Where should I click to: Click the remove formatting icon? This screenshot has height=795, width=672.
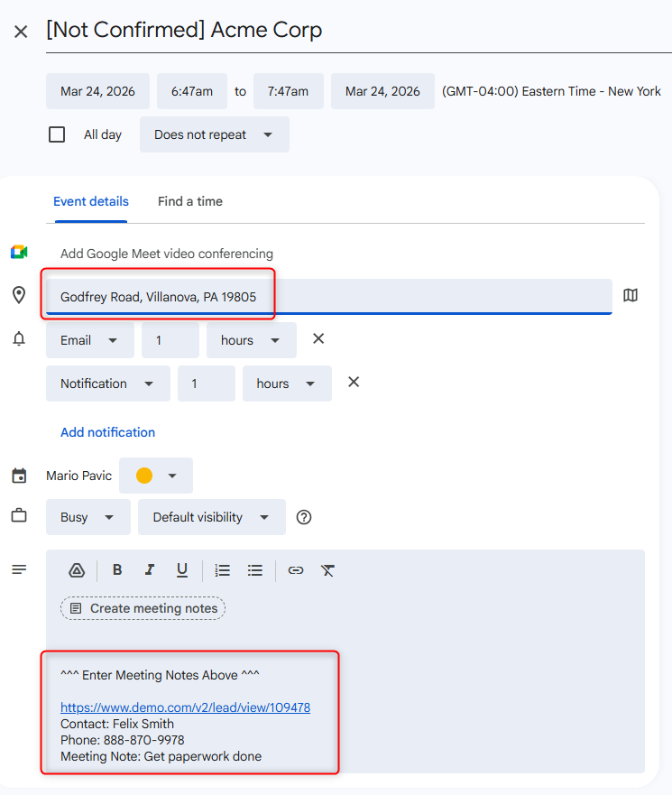pos(327,570)
